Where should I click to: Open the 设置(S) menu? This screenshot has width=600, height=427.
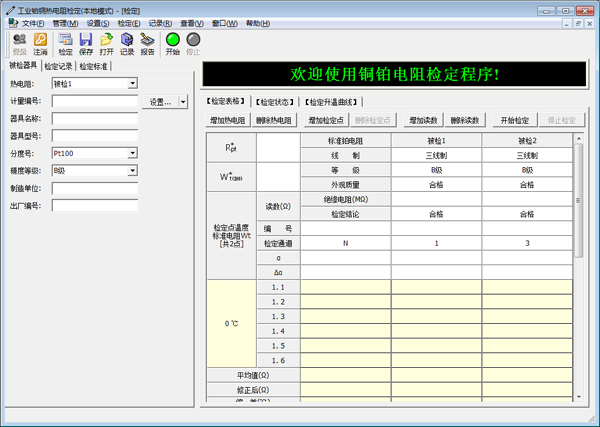click(98, 23)
